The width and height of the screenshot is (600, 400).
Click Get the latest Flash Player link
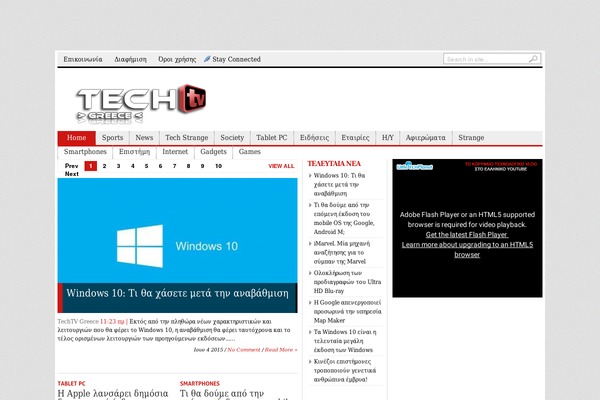coord(467,235)
